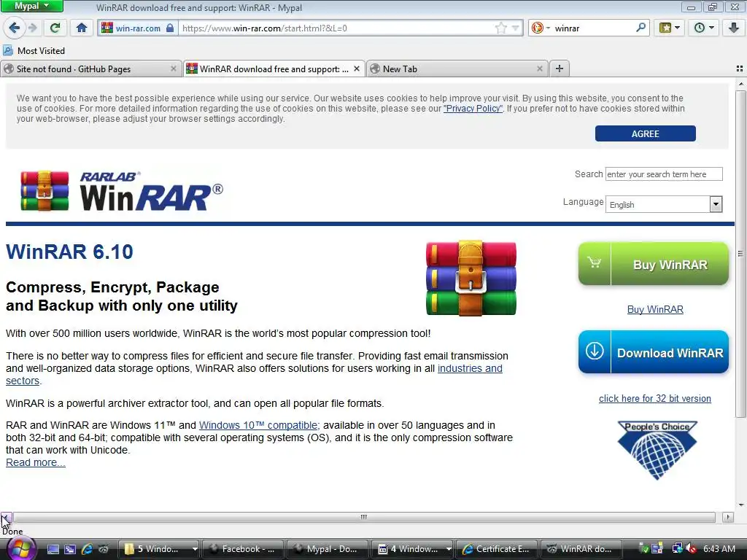The height and width of the screenshot is (560, 747).
Task: Launch Internet Explorer from quick launch
Action: [87, 549]
